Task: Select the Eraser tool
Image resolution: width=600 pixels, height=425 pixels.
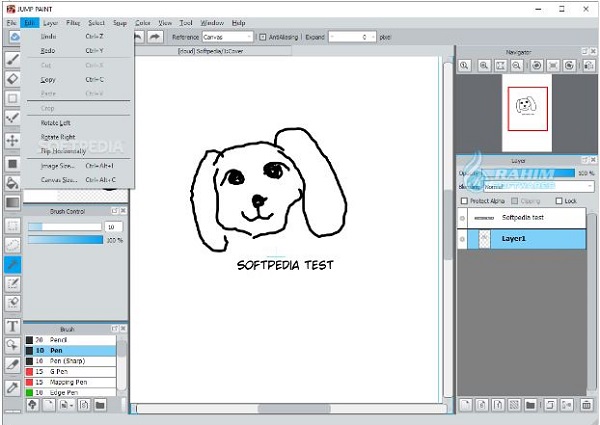Action: tap(13, 78)
